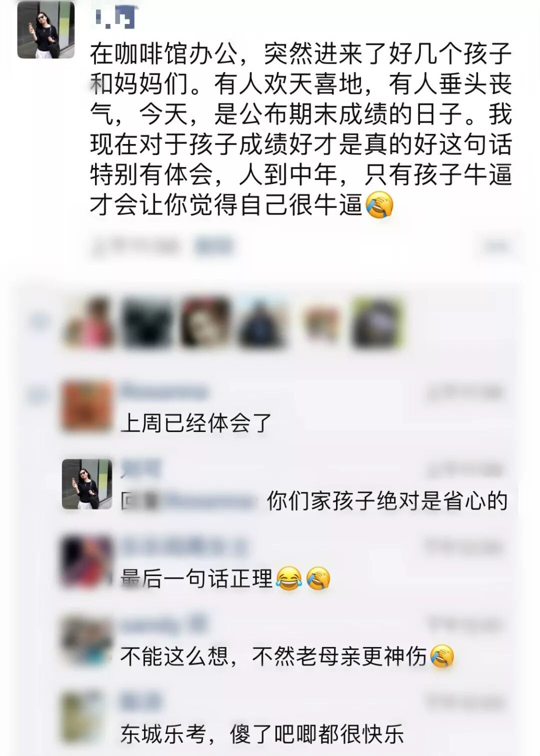Tap the likes heart icon
The height and width of the screenshot is (756, 540).
point(39,321)
